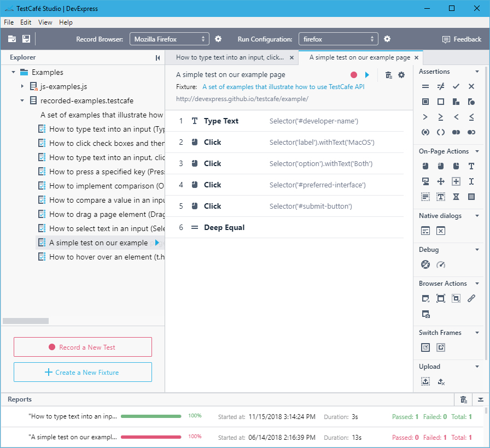
Task: Save with the toolbar disk icon
Action: coord(26,39)
